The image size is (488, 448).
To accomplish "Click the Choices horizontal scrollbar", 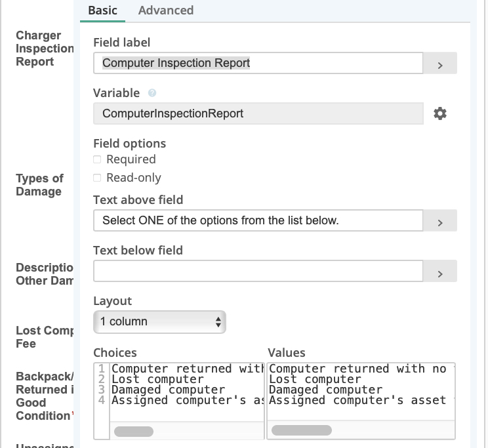I will click(x=134, y=432).
